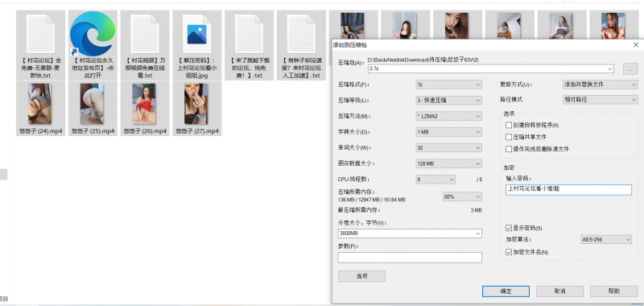Toggle 操作完成后删除源文件 checkbox
The height and width of the screenshot is (306, 644).
(x=510, y=149)
